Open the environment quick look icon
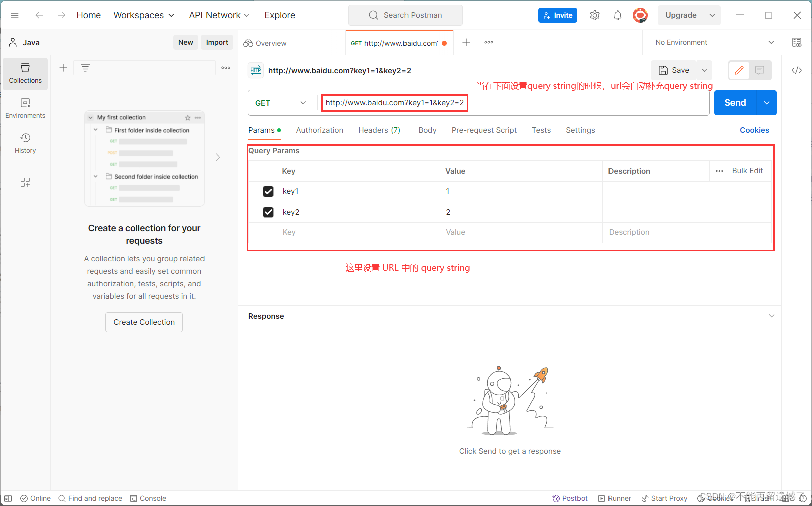Image resolution: width=812 pixels, height=506 pixels. pos(797,42)
